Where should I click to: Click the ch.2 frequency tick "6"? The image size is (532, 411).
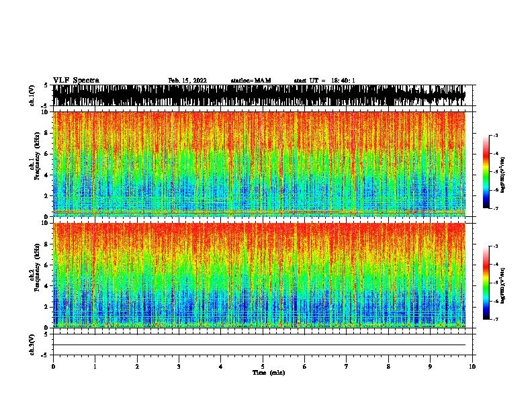47,265
